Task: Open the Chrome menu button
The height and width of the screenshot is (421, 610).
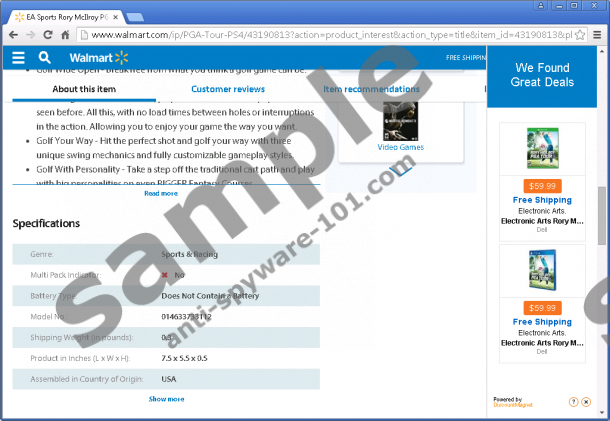Action: 595,34
